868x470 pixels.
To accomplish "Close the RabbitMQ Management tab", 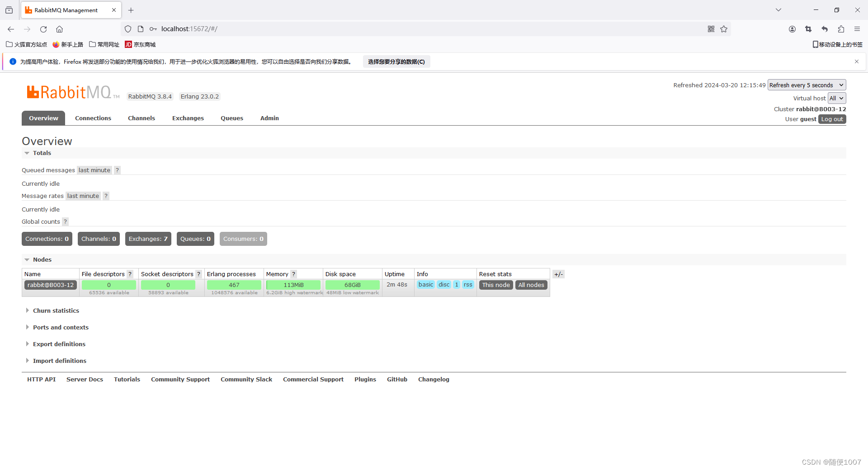I will 114,10.
